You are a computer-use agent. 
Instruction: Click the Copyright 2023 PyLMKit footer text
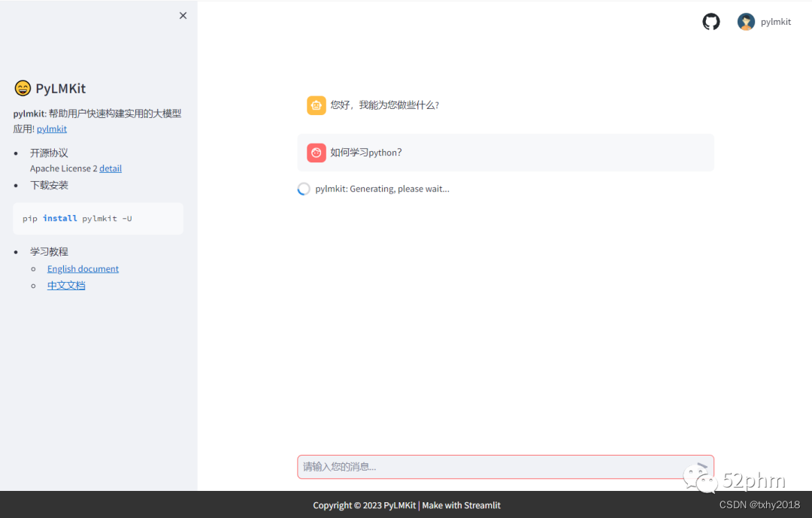tap(407, 505)
